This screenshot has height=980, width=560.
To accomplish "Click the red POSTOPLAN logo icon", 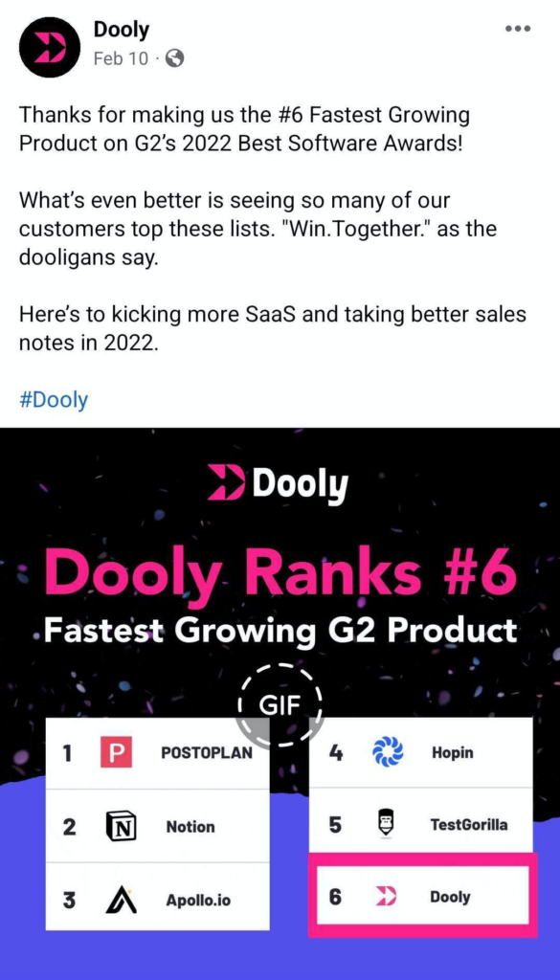I will [x=118, y=753].
